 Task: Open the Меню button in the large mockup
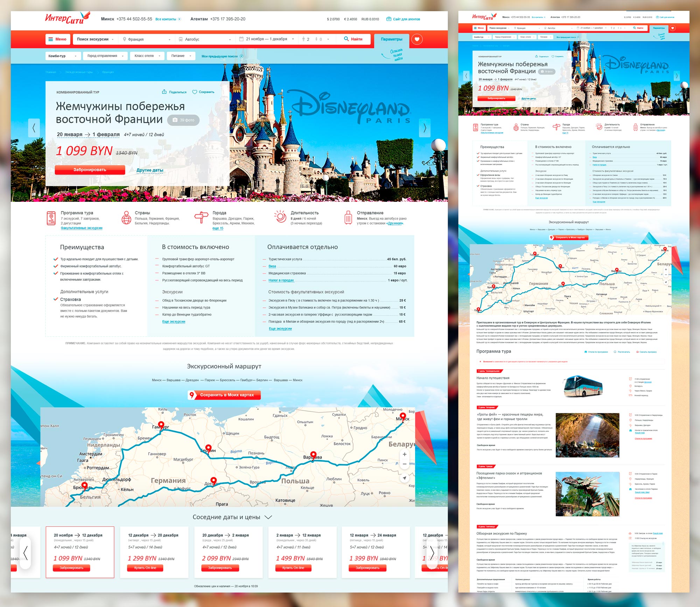click(58, 39)
